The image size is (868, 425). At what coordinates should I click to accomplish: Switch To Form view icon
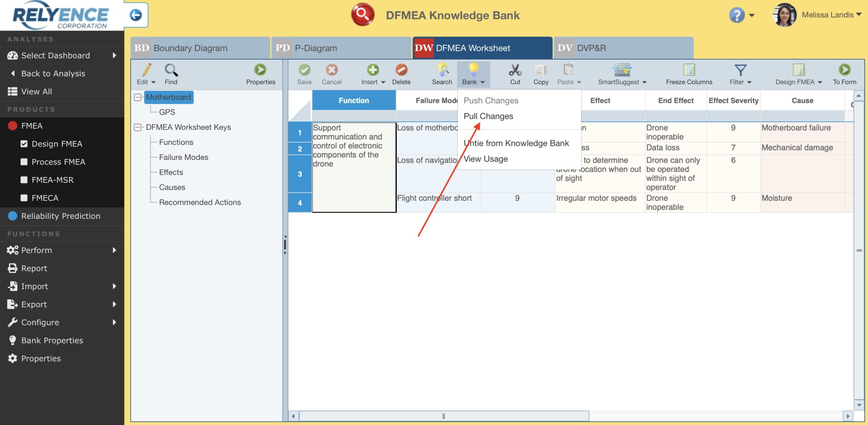(844, 70)
